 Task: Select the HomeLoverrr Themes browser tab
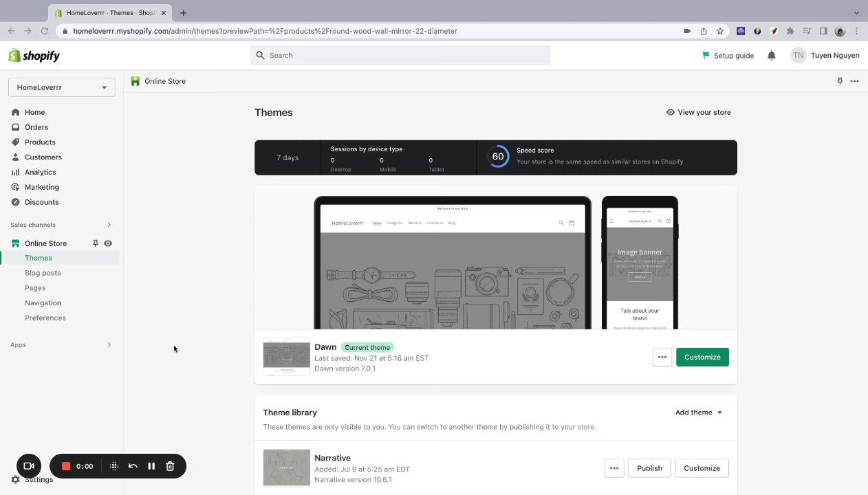110,12
